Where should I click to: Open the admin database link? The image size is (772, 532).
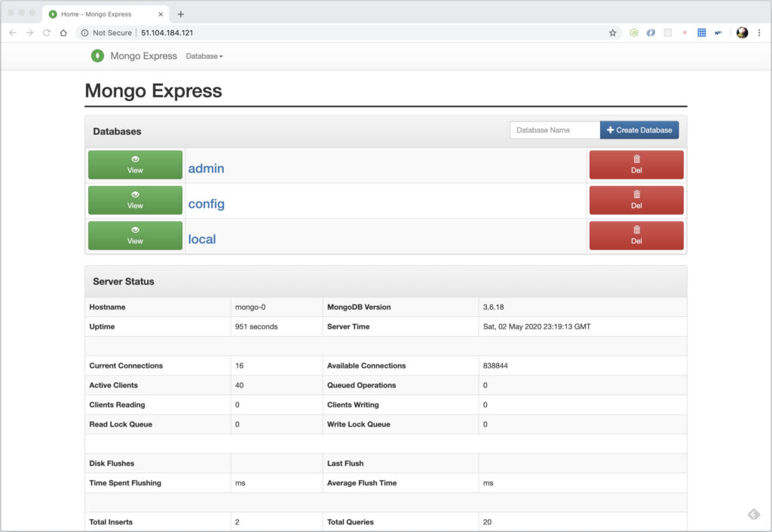coord(207,168)
